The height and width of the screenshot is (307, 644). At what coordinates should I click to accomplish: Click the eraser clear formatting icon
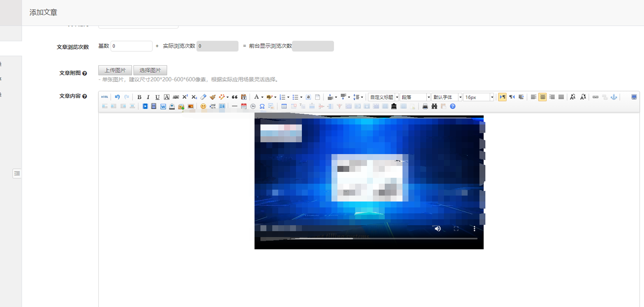(203, 97)
